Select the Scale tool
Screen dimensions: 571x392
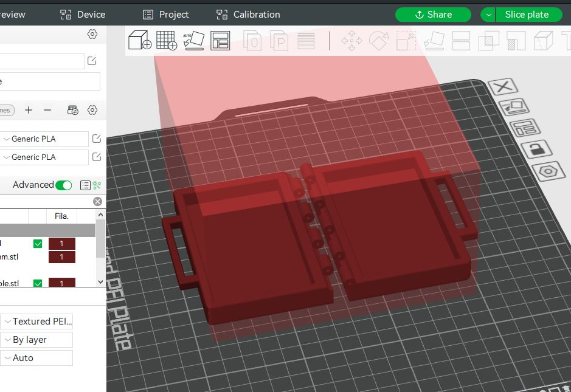coord(406,41)
